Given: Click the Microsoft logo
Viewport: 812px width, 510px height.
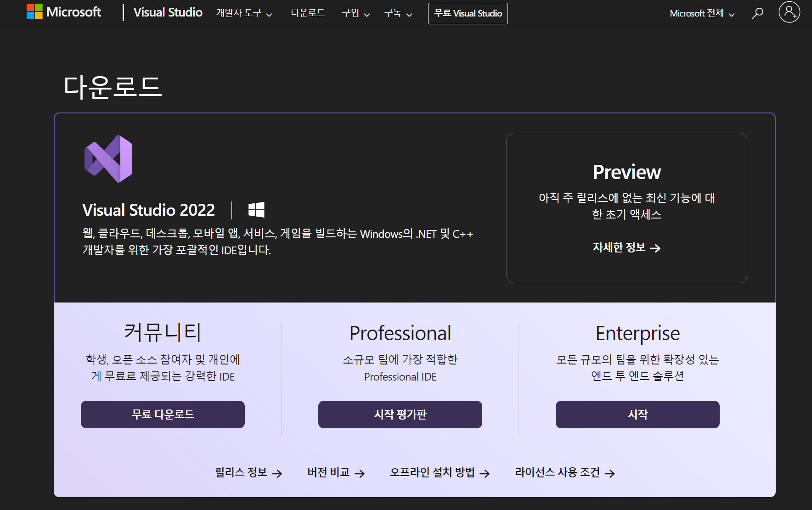Looking at the screenshot, I should (64, 12).
